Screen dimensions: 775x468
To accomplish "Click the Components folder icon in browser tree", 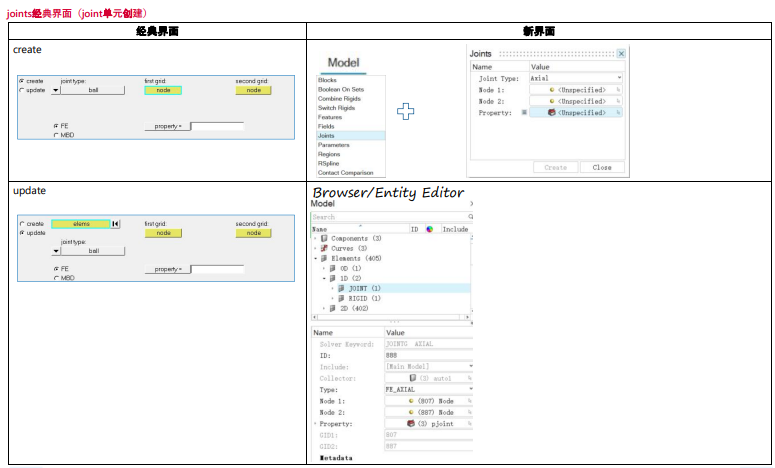I will [x=324, y=239].
